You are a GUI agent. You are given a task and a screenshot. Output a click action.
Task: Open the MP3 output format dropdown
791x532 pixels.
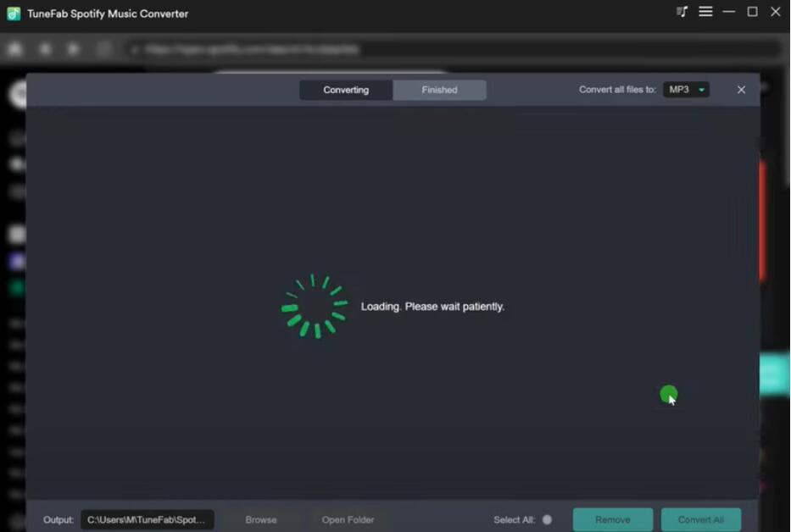[686, 90]
